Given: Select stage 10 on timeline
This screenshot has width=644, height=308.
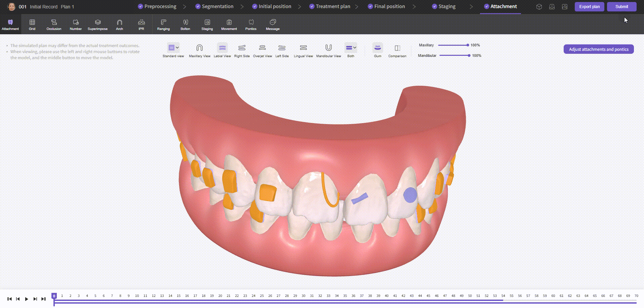Looking at the screenshot, I should pyautogui.click(x=137, y=296).
